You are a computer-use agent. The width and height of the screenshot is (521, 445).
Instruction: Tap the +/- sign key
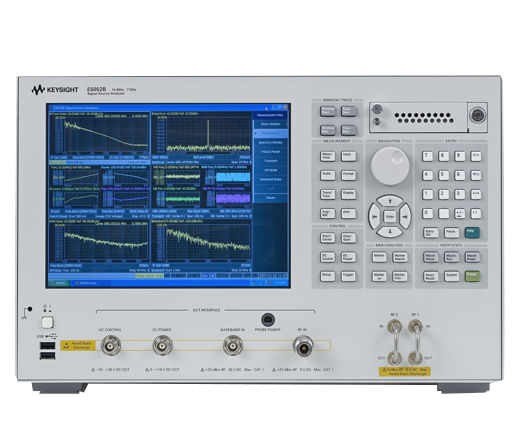[x=460, y=213]
